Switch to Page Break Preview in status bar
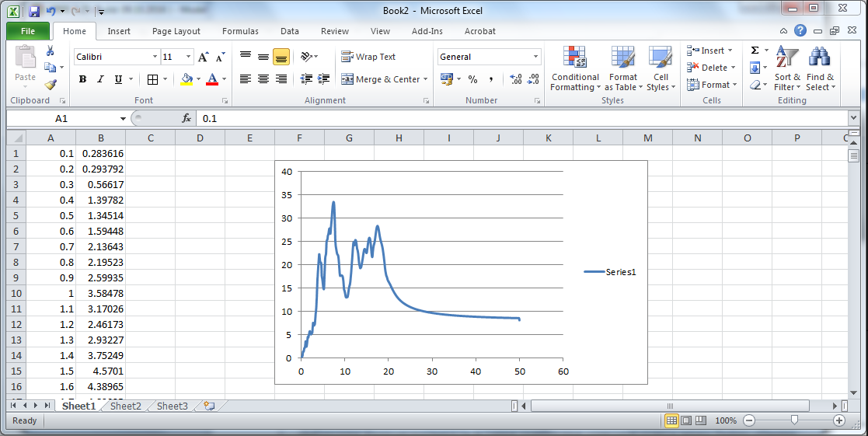 click(701, 420)
